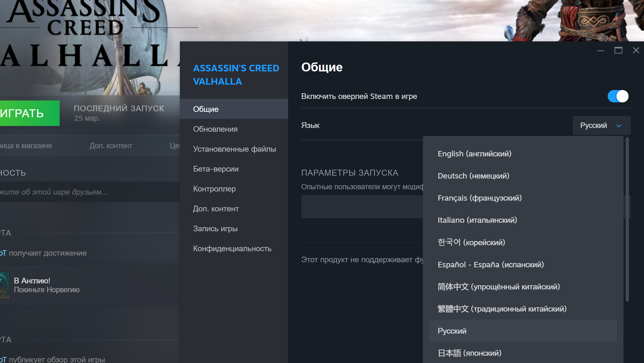The width and height of the screenshot is (644, 363).
Task: Select simplified Chinese language option
Action: tap(498, 287)
